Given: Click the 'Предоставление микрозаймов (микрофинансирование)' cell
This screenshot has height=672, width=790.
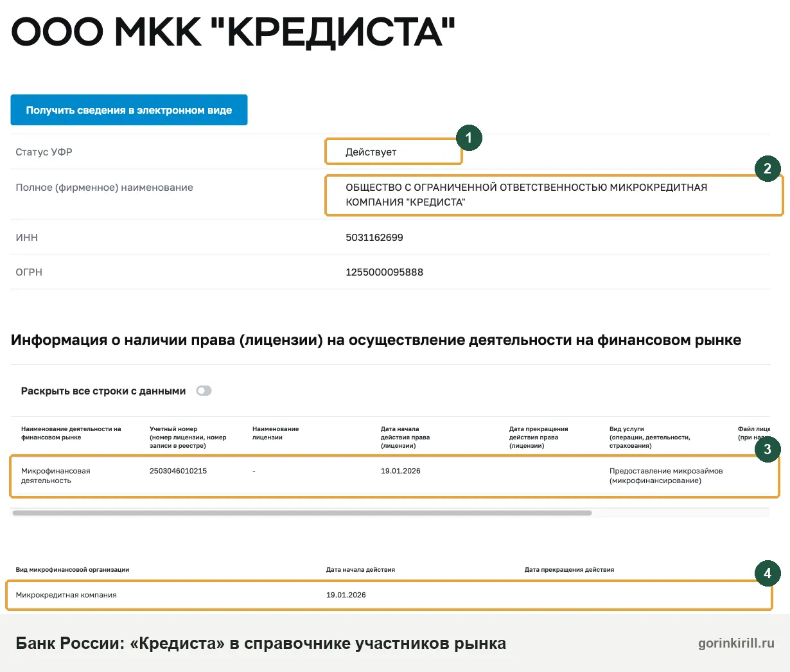Looking at the screenshot, I should 666,475.
